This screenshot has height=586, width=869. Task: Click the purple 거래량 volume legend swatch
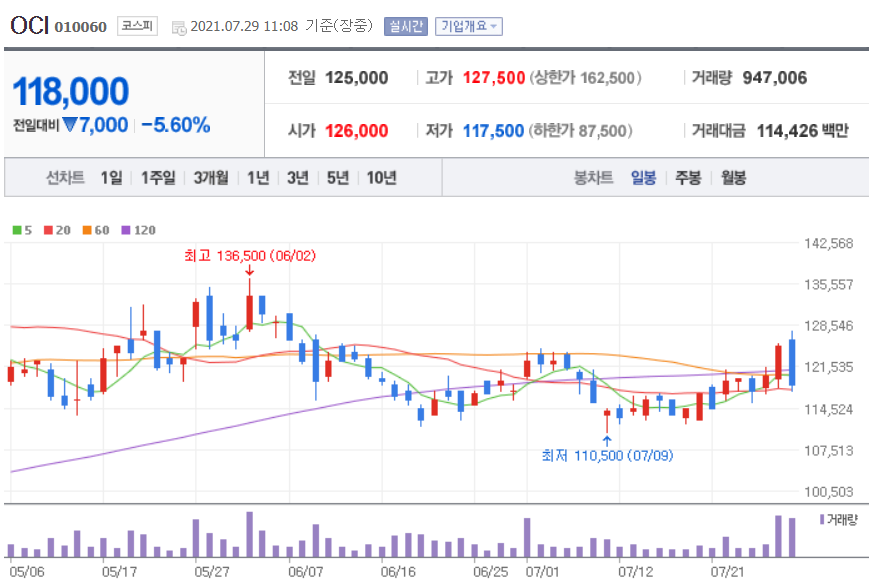tap(822, 519)
